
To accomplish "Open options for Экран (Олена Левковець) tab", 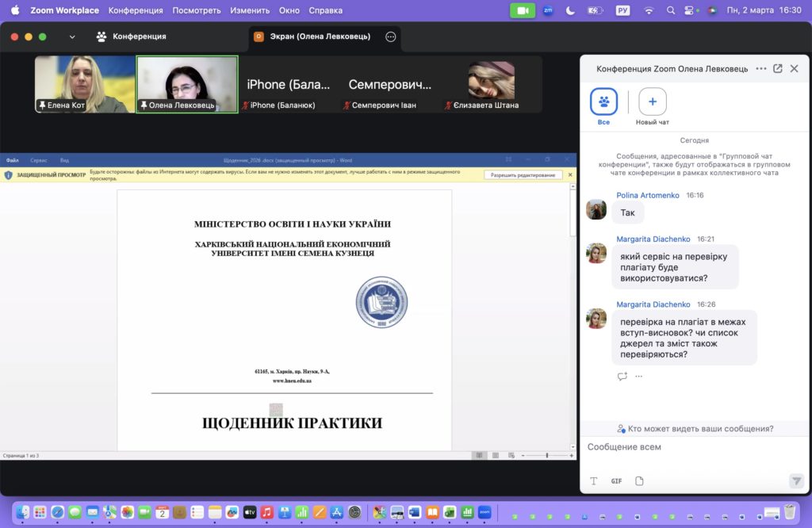I will pos(390,36).
